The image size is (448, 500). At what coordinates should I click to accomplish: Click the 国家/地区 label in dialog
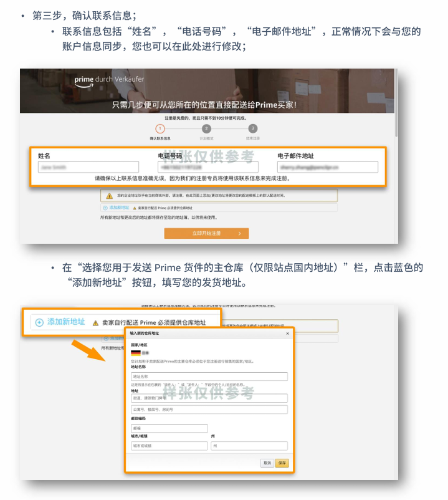coord(139,345)
